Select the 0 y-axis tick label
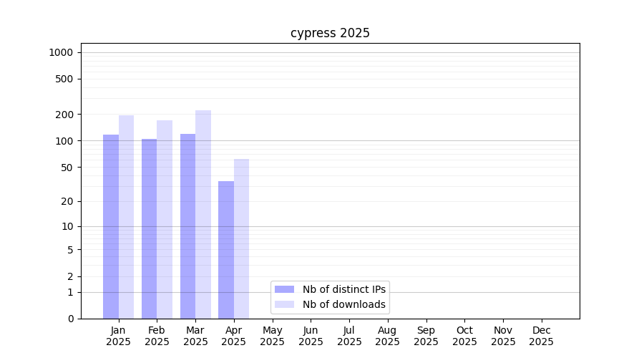The height and width of the screenshot is (358, 644). (x=70, y=319)
